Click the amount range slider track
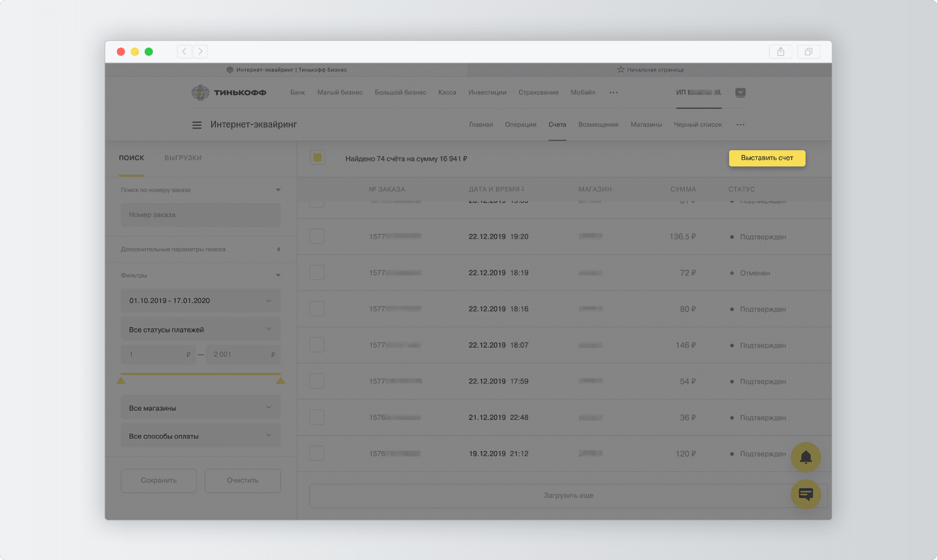 tap(200, 374)
